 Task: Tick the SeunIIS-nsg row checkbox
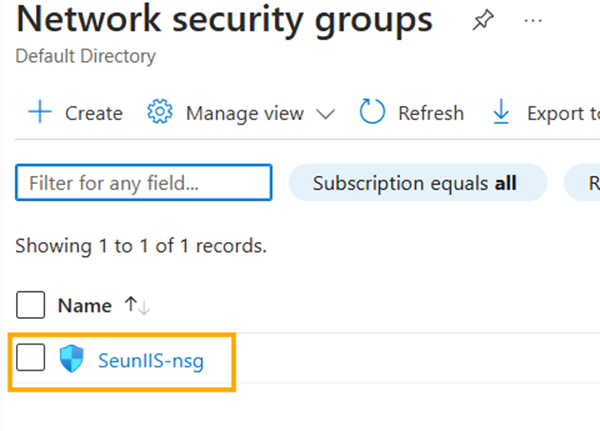click(31, 359)
